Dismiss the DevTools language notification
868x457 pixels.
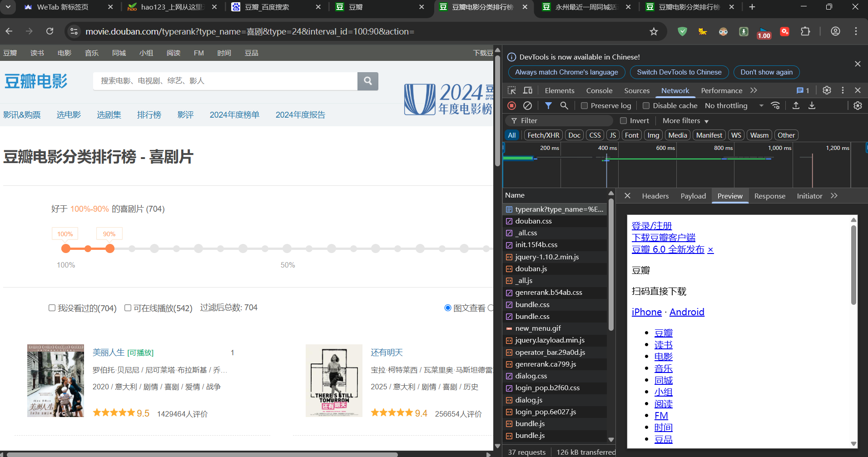(x=858, y=64)
